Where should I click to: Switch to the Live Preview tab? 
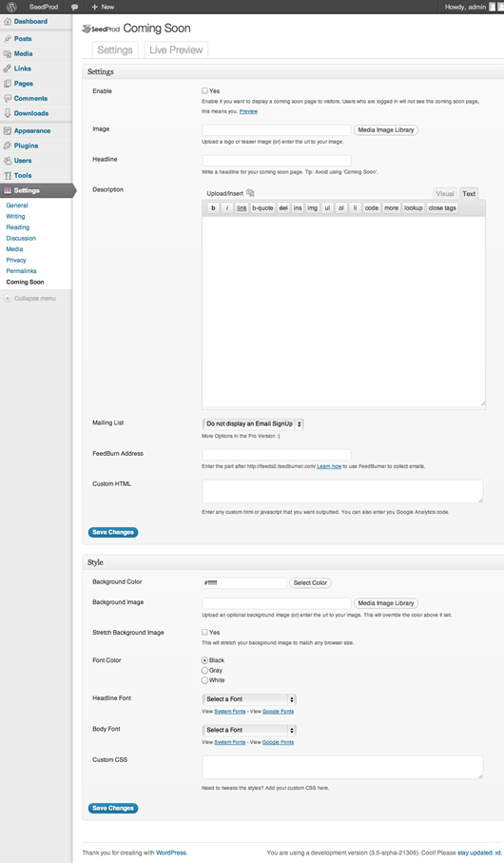coord(176,49)
